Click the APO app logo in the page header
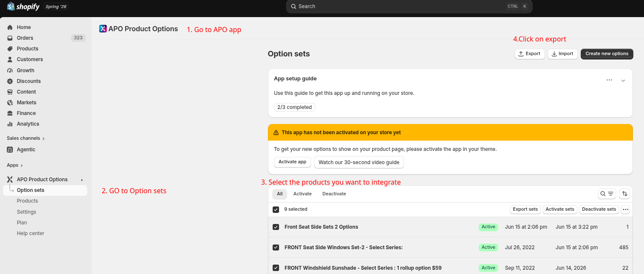 click(x=103, y=29)
